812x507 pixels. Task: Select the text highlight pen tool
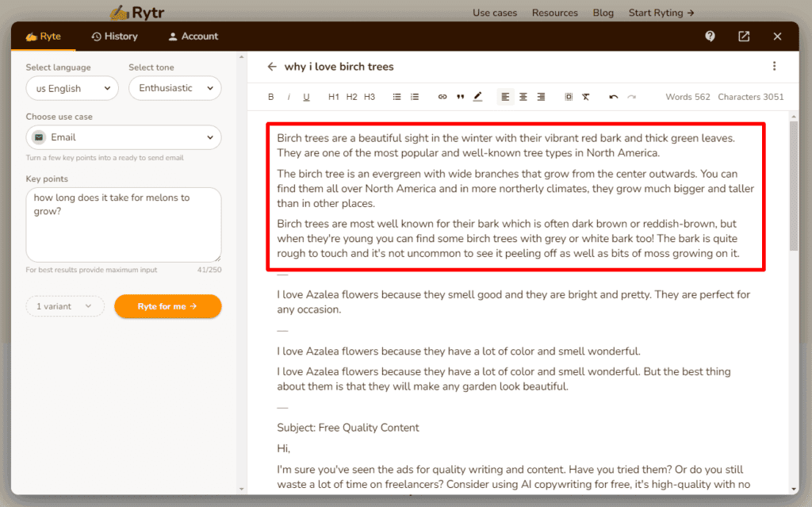[x=477, y=97]
